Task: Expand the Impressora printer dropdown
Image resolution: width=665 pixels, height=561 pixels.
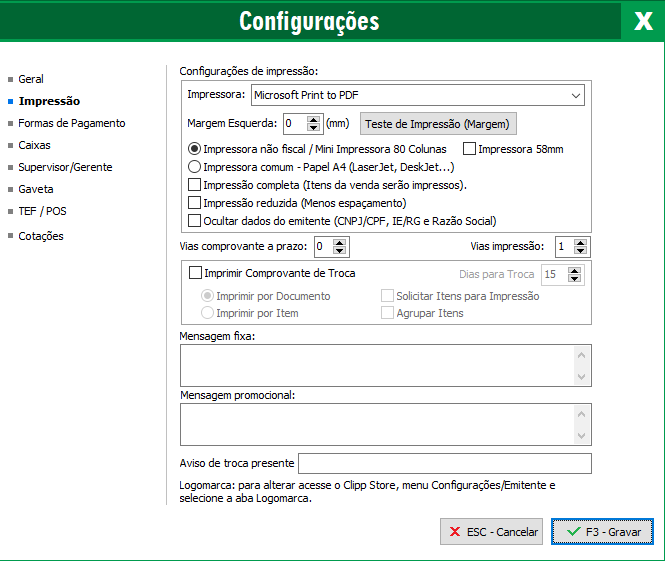Action: click(x=575, y=96)
